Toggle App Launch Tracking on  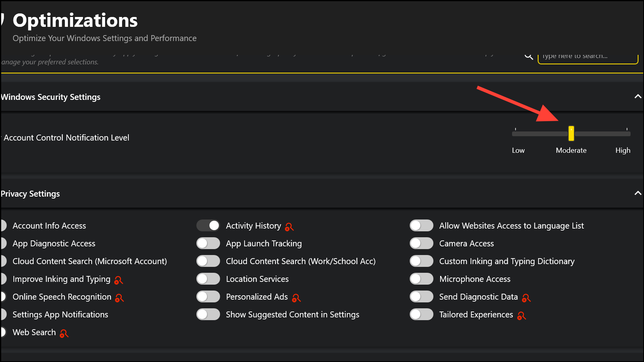pyautogui.click(x=208, y=243)
